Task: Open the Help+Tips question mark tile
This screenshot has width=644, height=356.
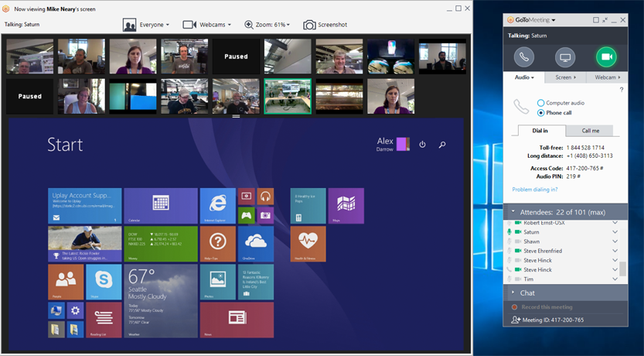Action: tap(218, 244)
